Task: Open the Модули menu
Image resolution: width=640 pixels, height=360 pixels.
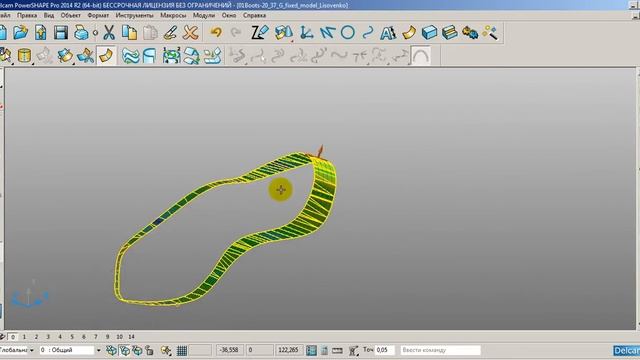Action: [x=204, y=16]
